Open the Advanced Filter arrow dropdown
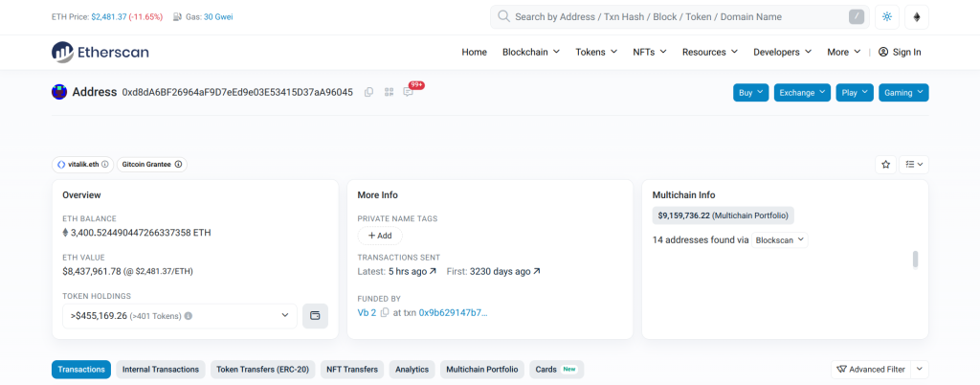This screenshot has height=385, width=980. point(920,370)
